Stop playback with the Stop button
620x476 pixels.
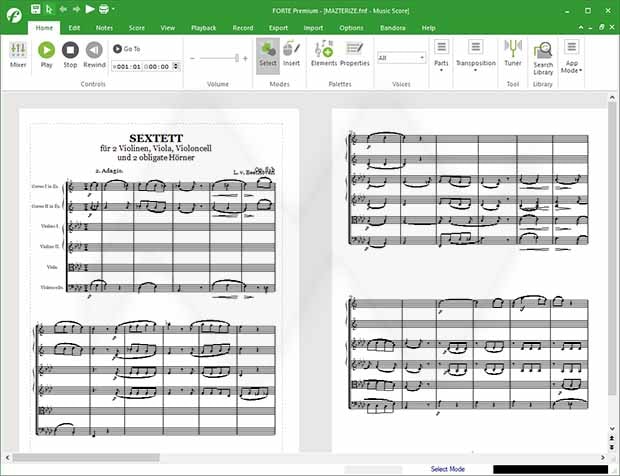[70, 55]
